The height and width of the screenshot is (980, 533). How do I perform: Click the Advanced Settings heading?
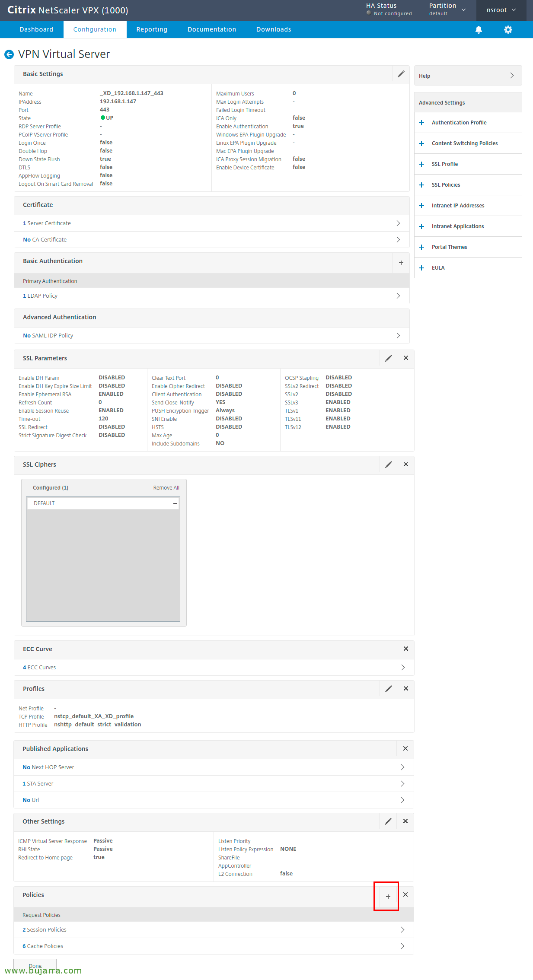(x=442, y=103)
